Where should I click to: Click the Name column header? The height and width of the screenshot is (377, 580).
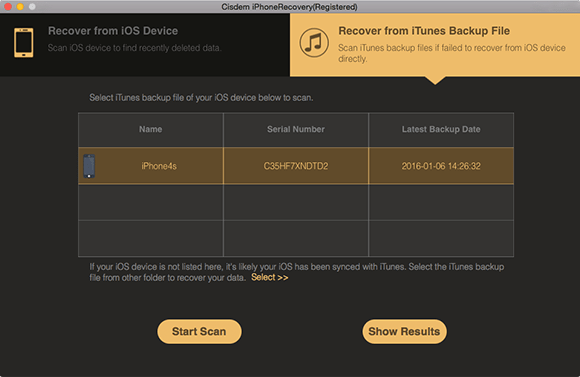point(151,129)
